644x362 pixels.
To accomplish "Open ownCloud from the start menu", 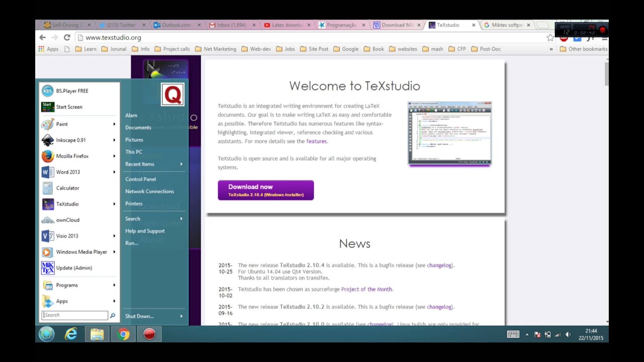I will coord(78,220).
